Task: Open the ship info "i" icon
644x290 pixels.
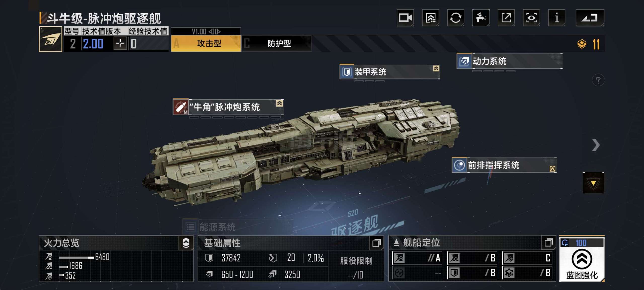Action: (557, 18)
